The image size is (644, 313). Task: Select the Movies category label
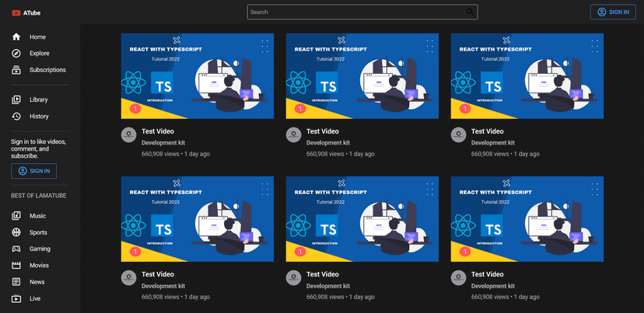point(39,266)
